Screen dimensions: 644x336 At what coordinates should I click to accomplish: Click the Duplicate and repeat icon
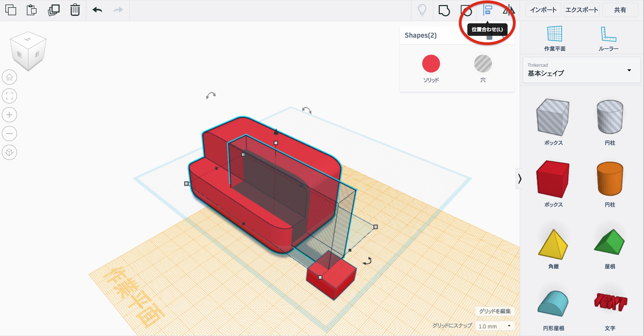53,10
